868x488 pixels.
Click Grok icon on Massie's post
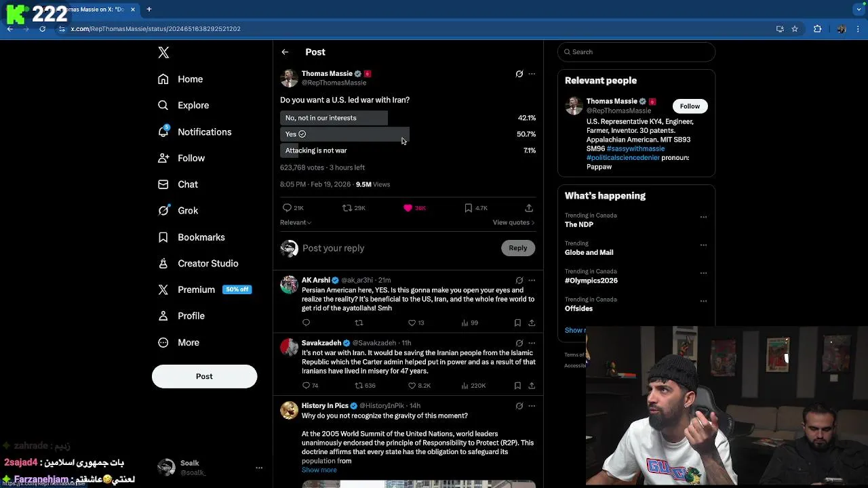(x=519, y=74)
